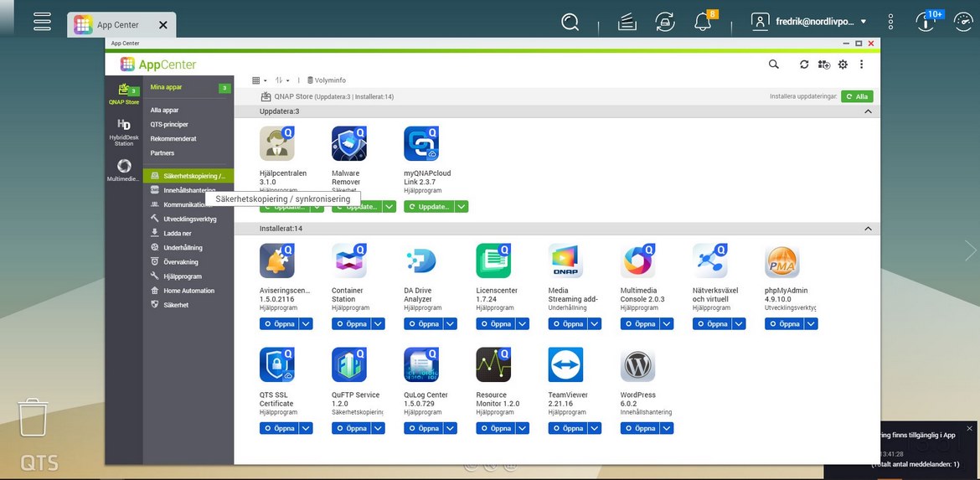Open the QTS notifications bell
The width and height of the screenshot is (980, 480).
(x=703, y=23)
